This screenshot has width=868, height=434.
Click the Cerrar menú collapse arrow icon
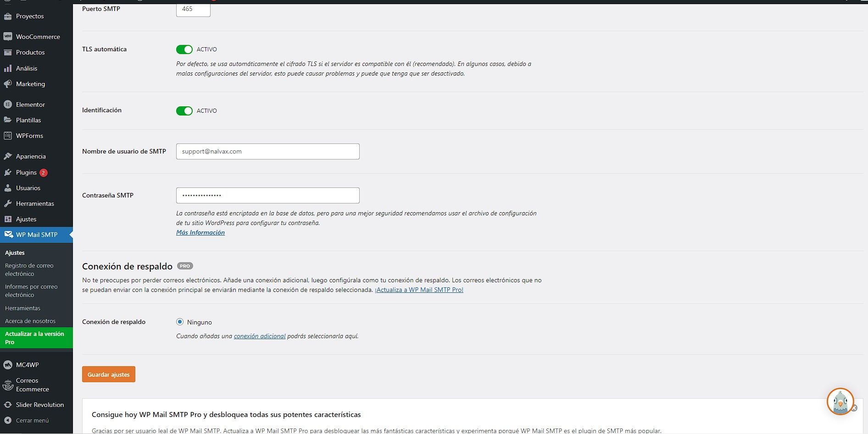8,420
